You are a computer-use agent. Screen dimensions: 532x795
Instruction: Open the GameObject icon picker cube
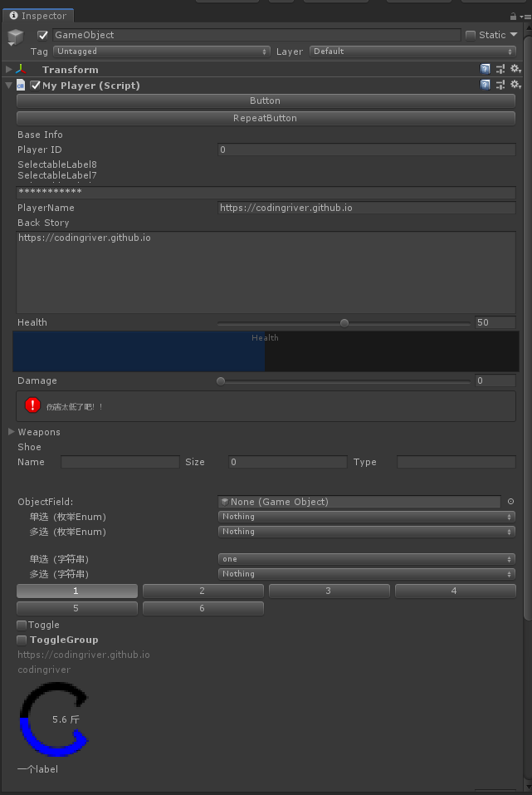16,37
